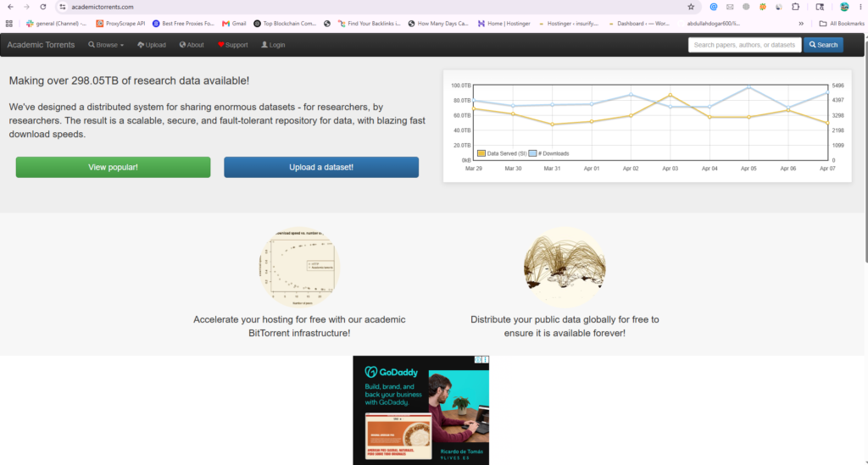The image size is (868, 465).
Task: Open the grey globe extension icon
Action: [x=746, y=7]
